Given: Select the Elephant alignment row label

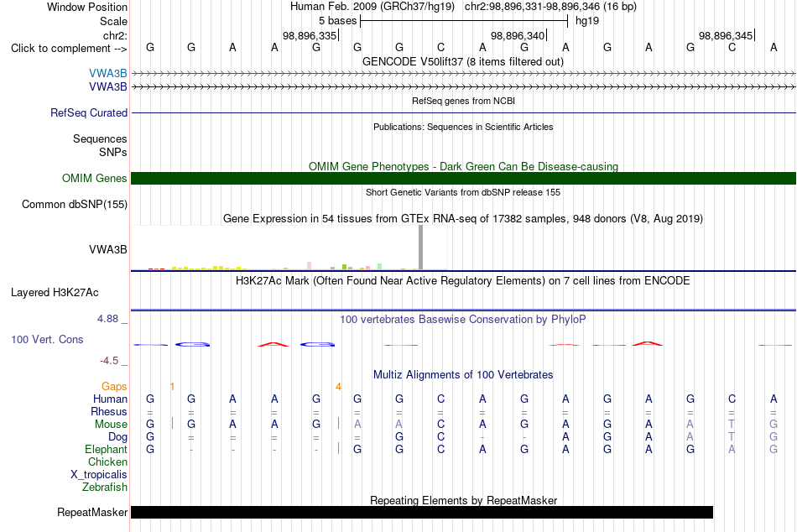Looking at the screenshot, I should point(106,450).
